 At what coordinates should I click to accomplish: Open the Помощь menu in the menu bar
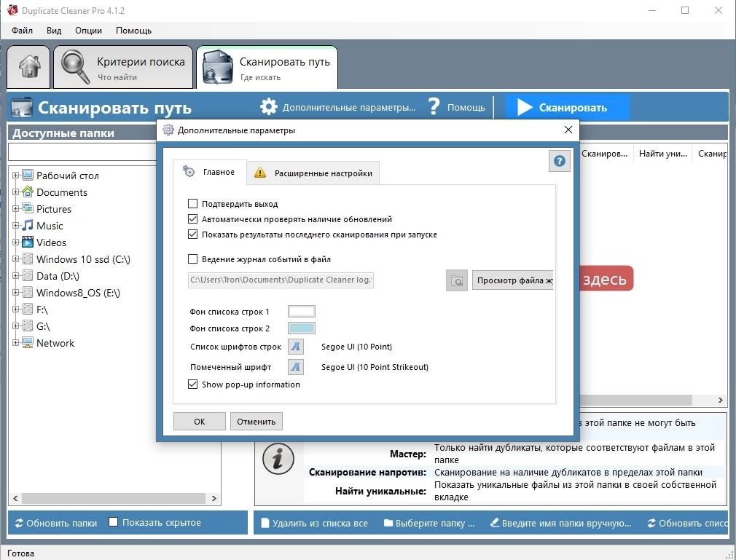point(134,31)
